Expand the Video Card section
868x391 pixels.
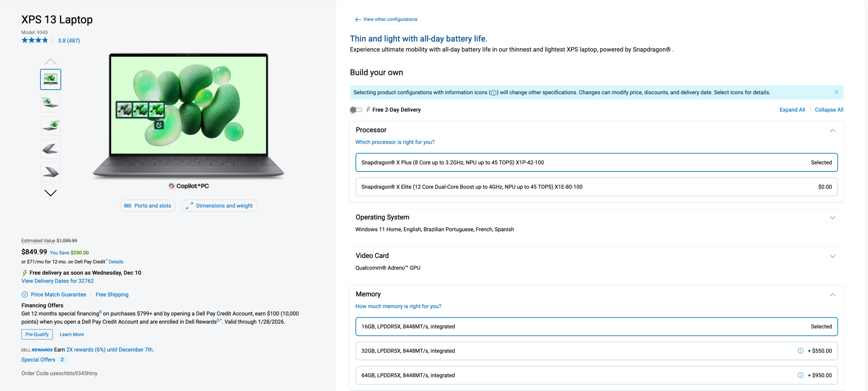[832, 256]
